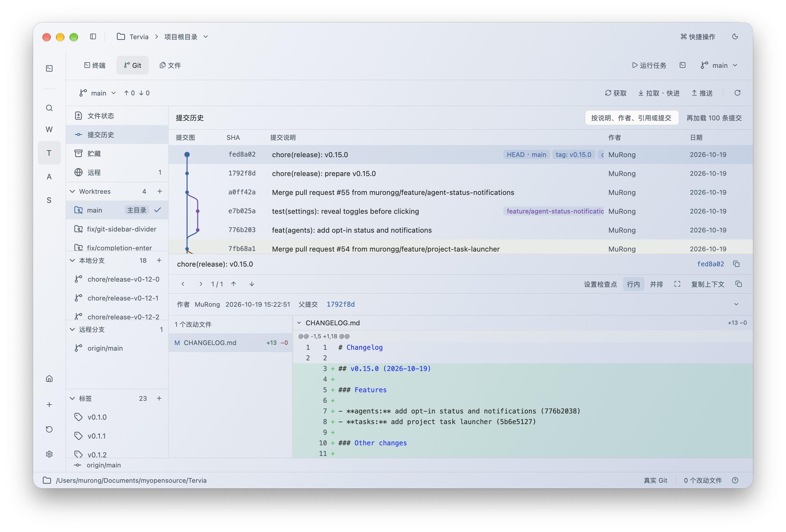Collapse the Worktrees section
Image resolution: width=786 pixels, height=532 pixels.
click(x=72, y=191)
